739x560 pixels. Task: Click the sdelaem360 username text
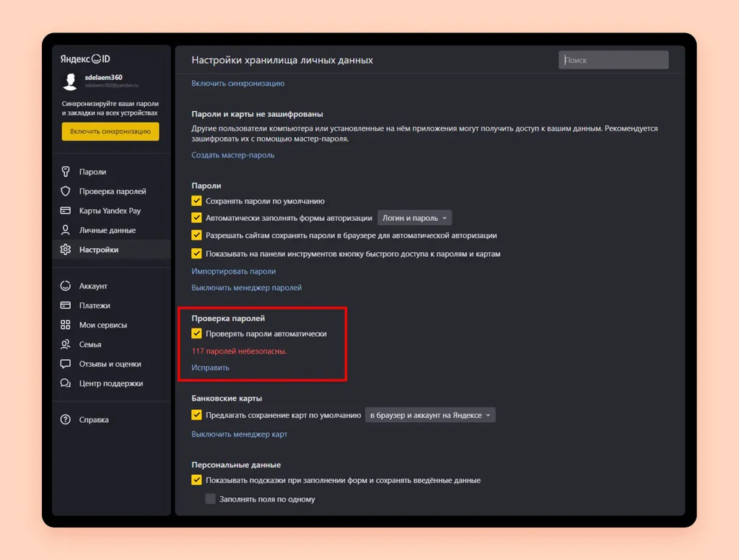[x=104, y=77]
